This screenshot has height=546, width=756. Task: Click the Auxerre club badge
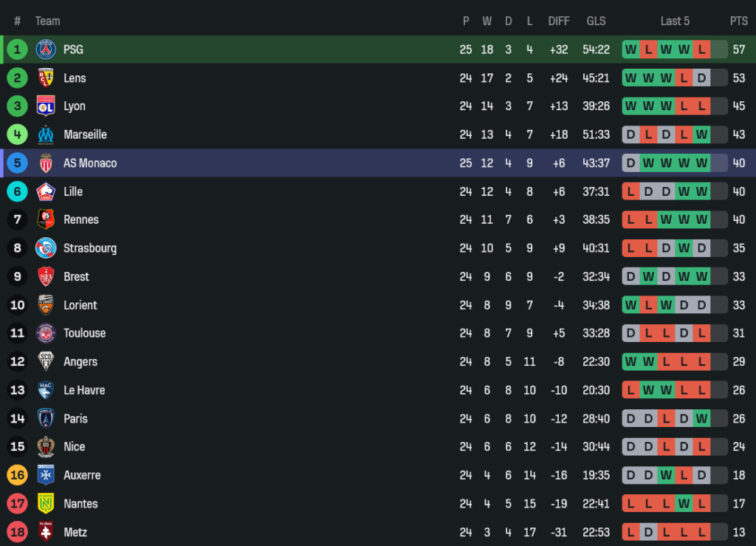46,475
